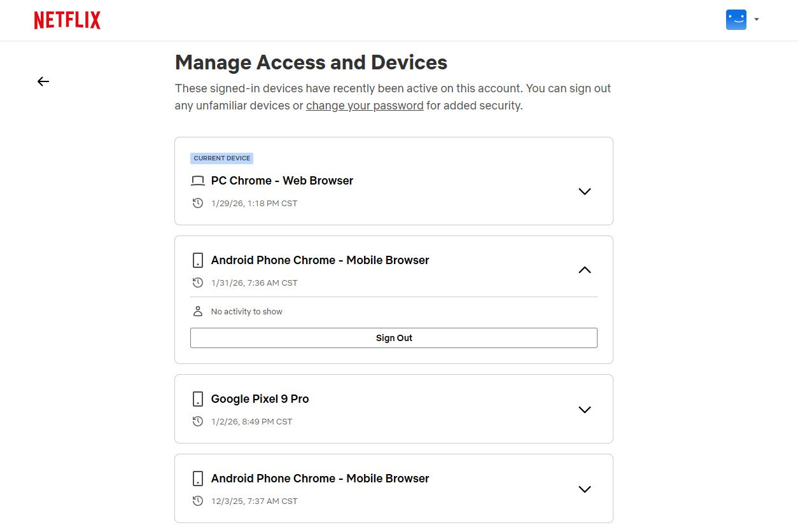Click the Netflix logo

tap(67, 20)
